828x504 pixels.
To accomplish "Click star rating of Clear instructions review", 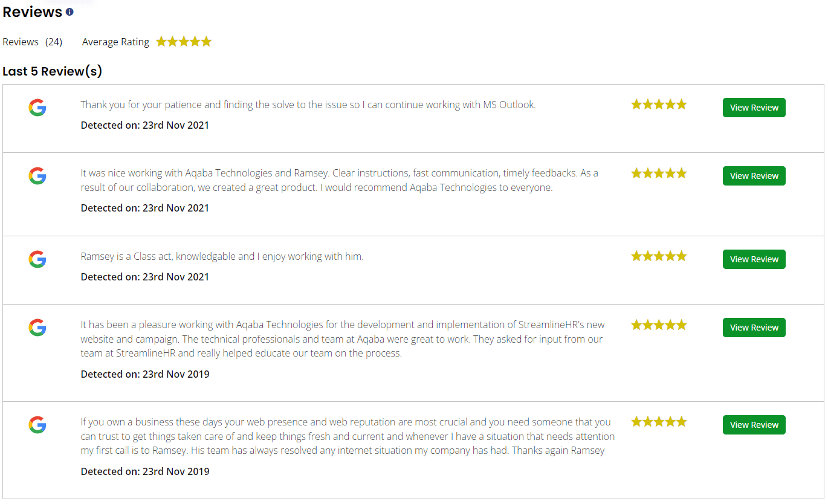I will click(x=659, y=173).
